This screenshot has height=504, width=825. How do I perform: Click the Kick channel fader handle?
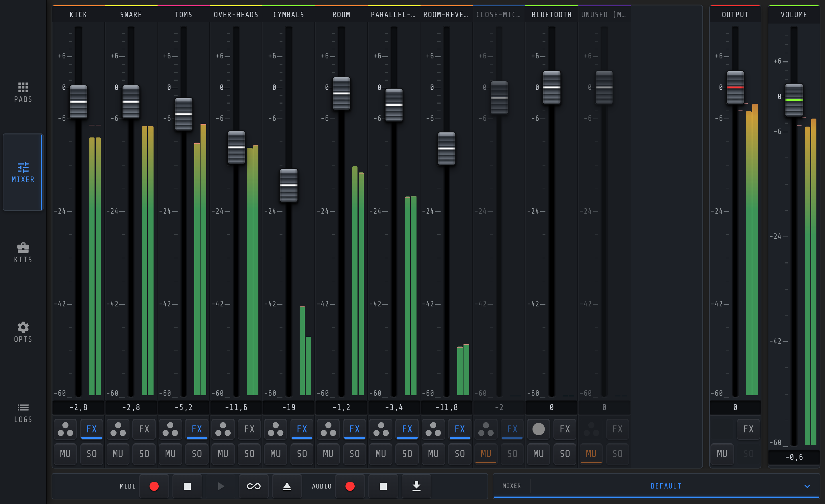[x=78, y=102]
